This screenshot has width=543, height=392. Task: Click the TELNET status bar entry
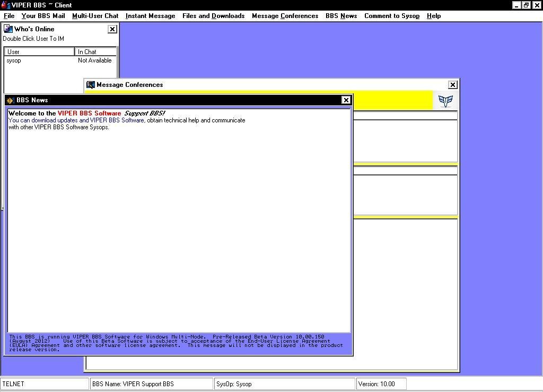click(45, 384)
